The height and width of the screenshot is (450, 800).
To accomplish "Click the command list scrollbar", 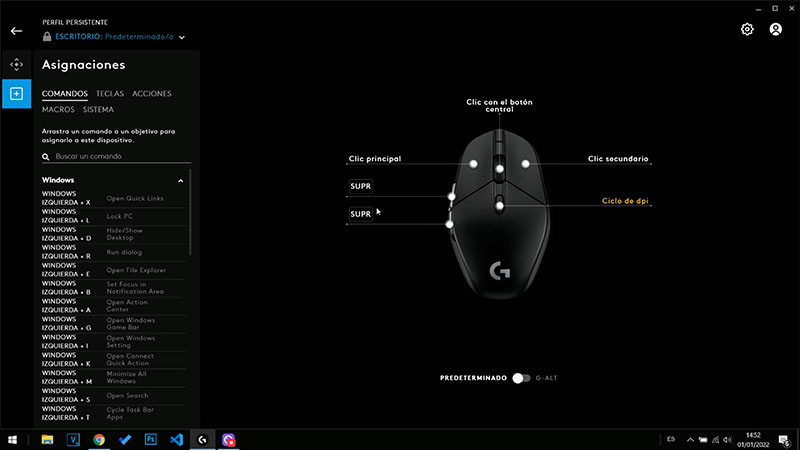I will point(190,212).
